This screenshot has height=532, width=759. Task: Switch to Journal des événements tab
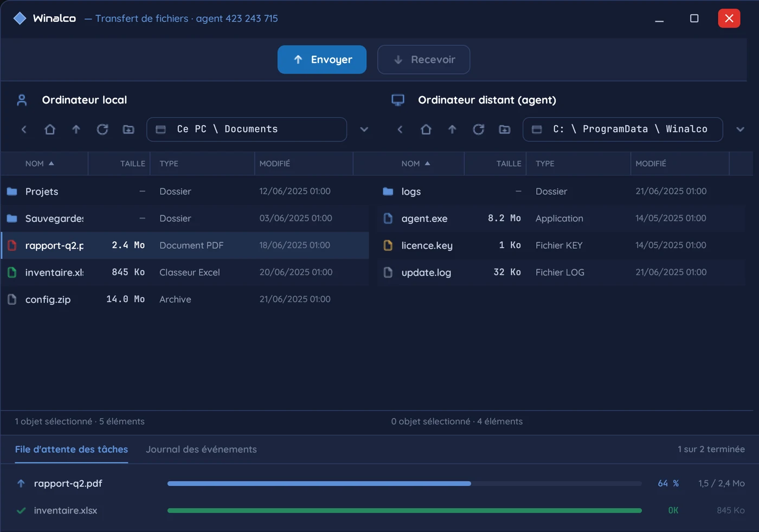(x=201, y=449)
